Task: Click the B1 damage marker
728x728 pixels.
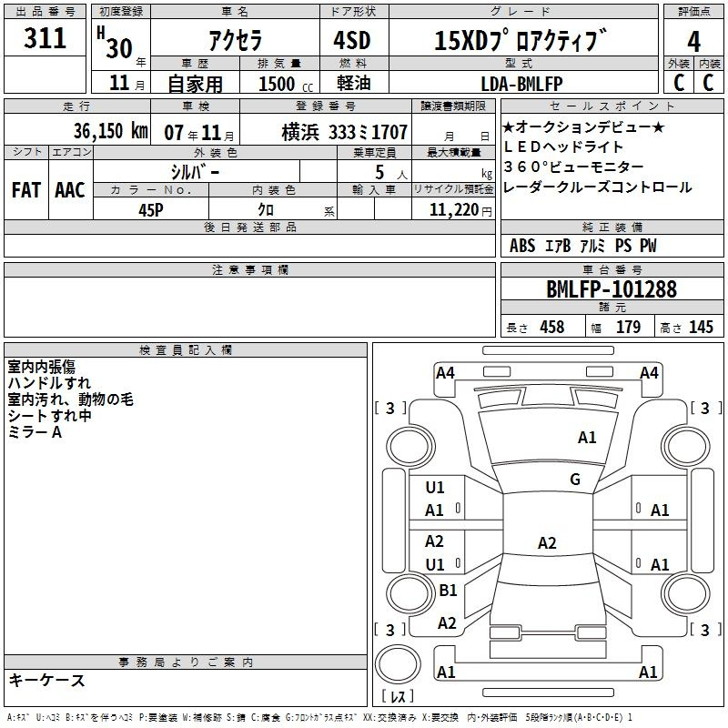Action: pyautogui.click(x=448, y=590)
